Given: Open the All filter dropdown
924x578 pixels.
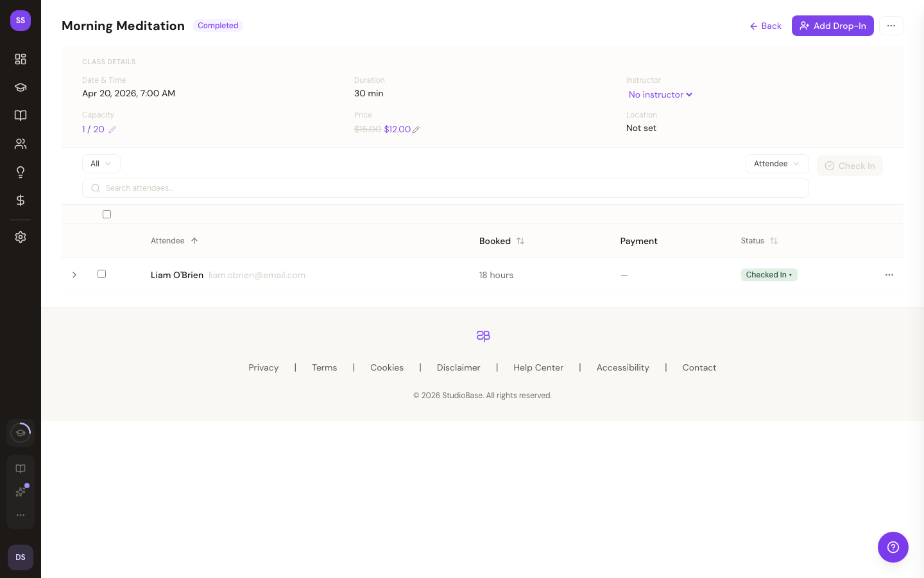Looking at the screenshot, I should click(101, 164).
